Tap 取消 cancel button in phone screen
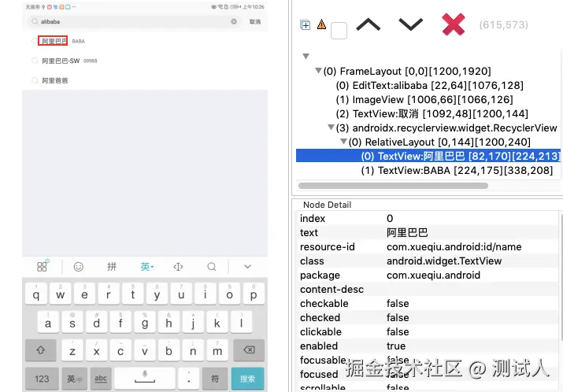Viewport: 563px width, 392px height. (x=255, y=22)
